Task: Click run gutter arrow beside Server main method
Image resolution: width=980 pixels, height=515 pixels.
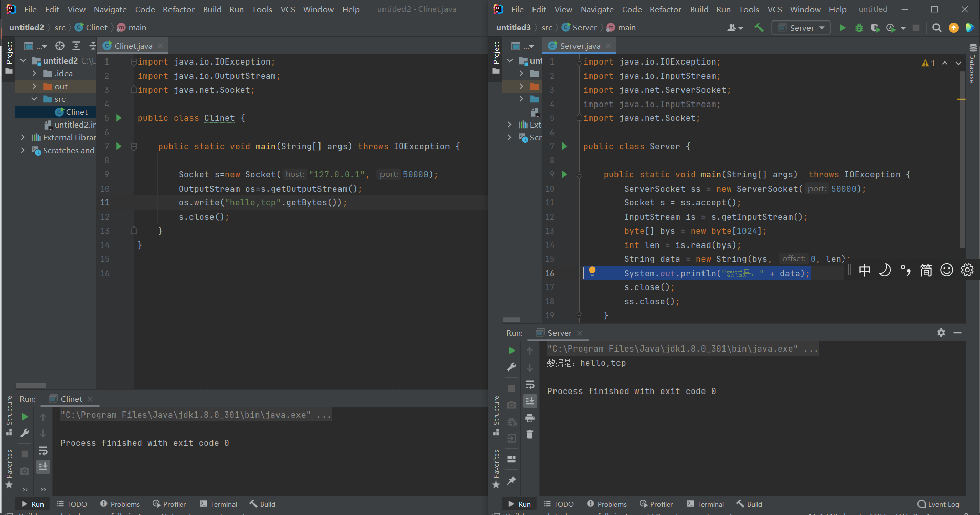Action: pyautogui.click(x=564, y=174)
